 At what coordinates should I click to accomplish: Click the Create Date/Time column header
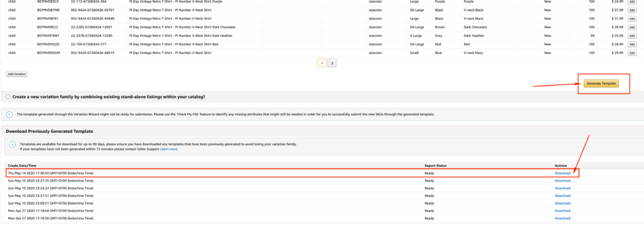(x=22, y=166)
